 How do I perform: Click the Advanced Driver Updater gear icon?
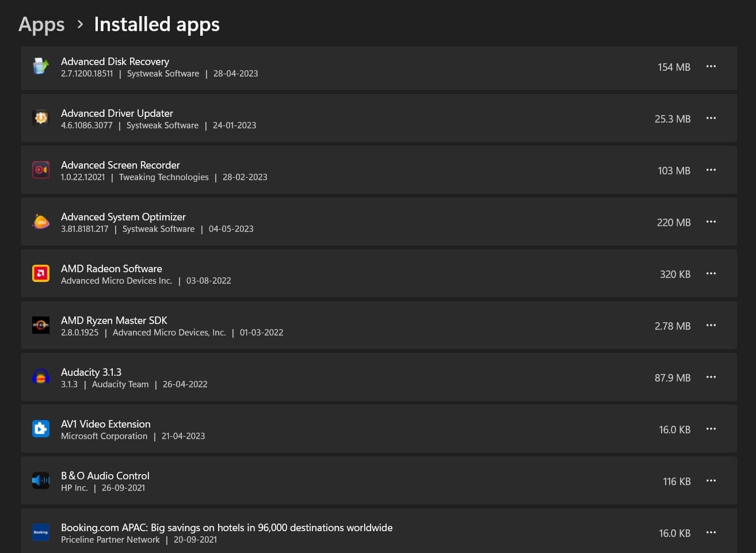[x=41, y=118]
